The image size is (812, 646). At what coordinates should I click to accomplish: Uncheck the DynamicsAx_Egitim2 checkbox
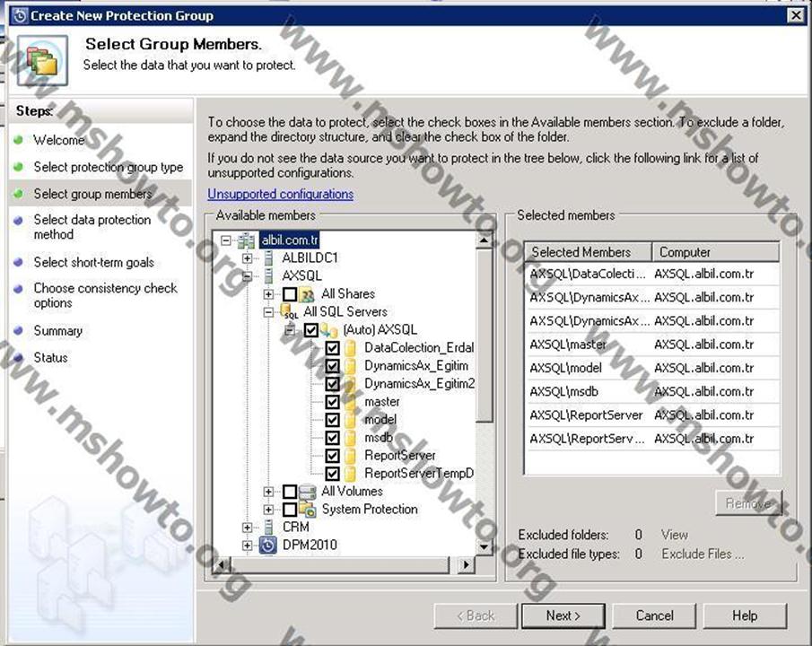333,384
